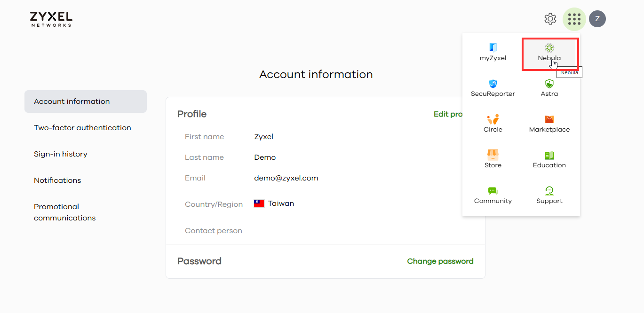Open Notifications settings section
The image size is (644, 313).
coord(57,180)
